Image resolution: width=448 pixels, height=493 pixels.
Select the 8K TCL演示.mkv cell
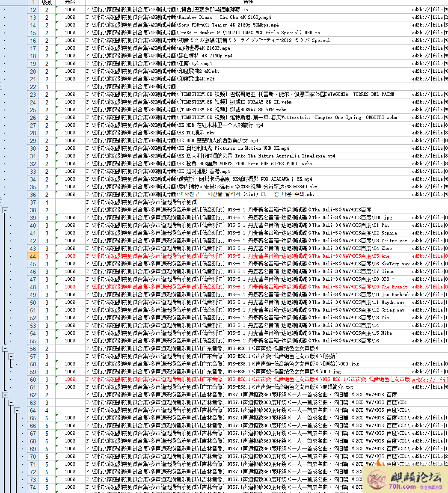point(248,133)
